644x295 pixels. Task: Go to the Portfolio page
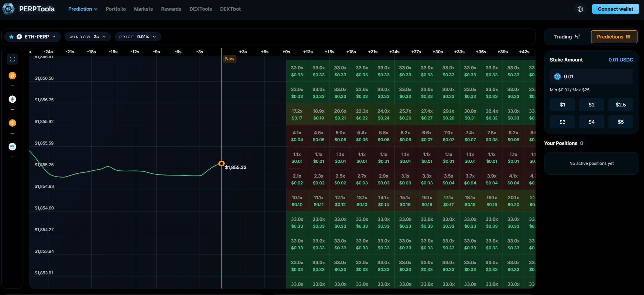tap(116, 9)
